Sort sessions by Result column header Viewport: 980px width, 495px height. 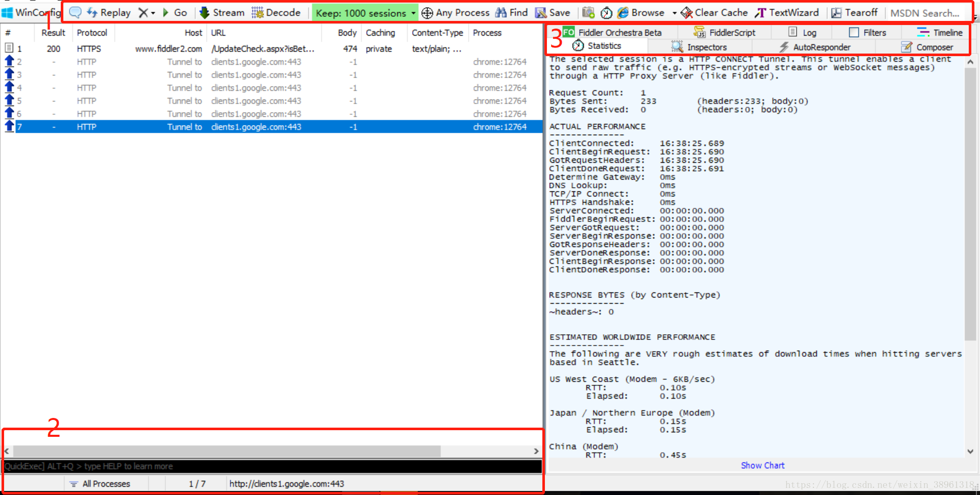53,33
